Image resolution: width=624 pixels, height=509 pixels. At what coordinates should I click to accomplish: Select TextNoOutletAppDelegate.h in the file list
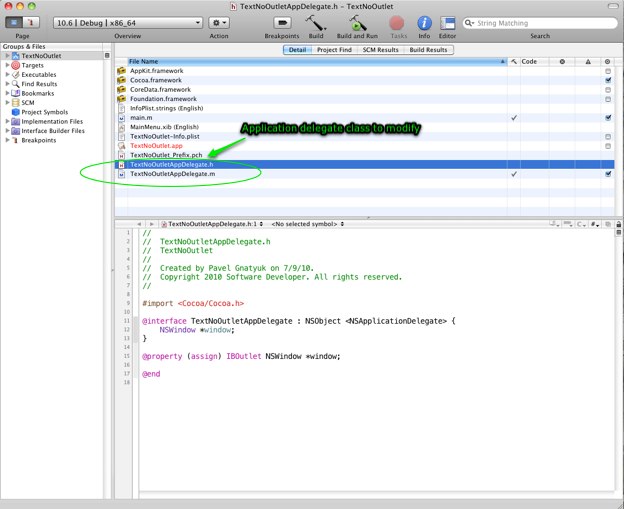coord(172,164)
